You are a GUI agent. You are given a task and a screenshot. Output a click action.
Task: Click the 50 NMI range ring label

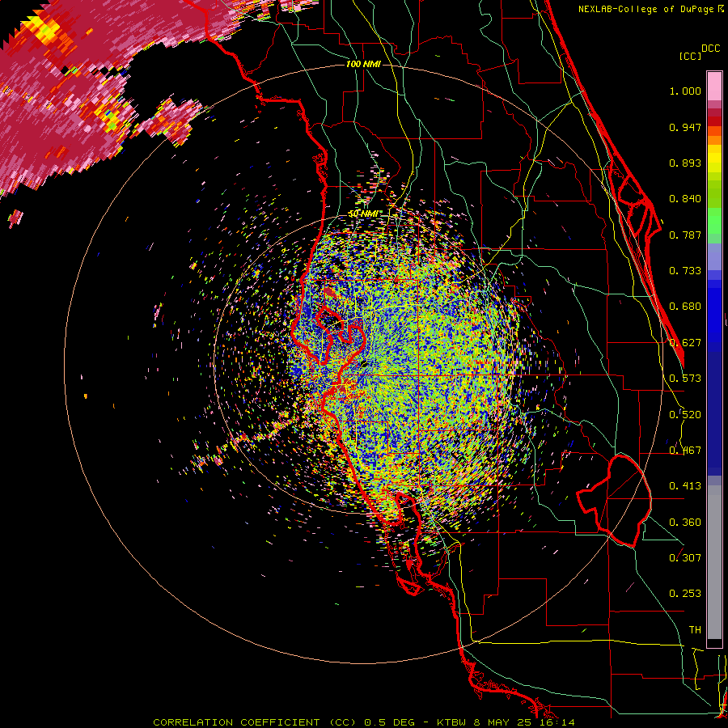coord(363,214)
